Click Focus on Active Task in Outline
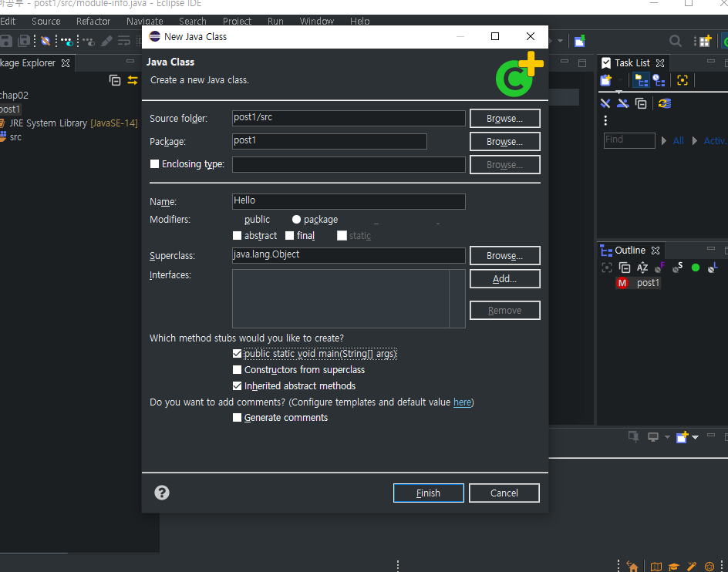 (607, 267)
